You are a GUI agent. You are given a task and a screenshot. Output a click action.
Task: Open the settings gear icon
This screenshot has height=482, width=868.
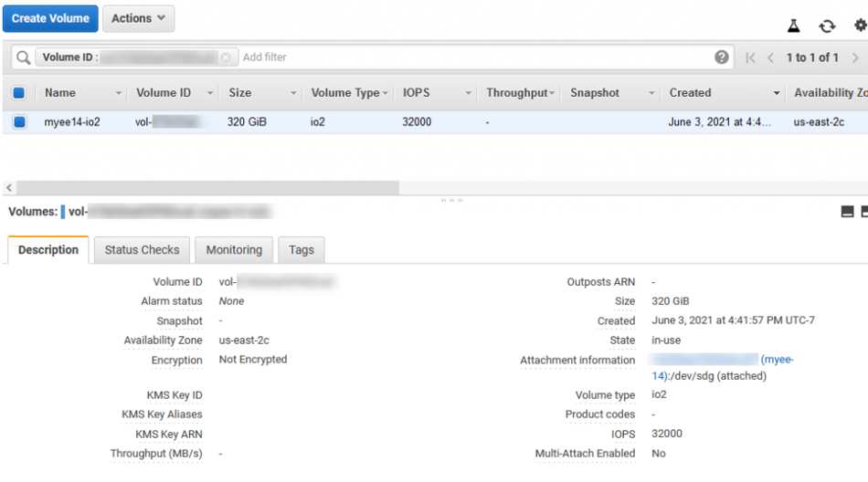pyautogui.click(x=861, y=26)
